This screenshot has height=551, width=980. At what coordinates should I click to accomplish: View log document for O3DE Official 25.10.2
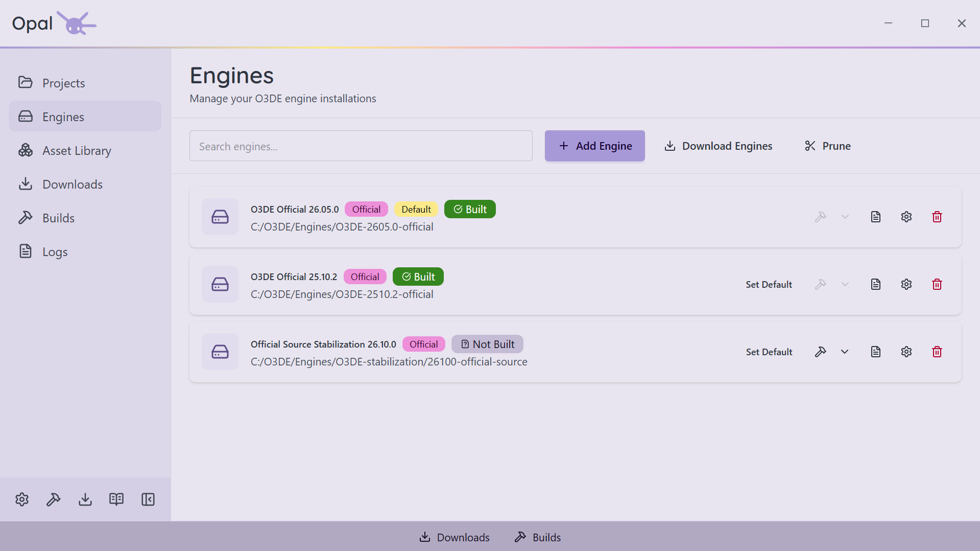[876, 284]
